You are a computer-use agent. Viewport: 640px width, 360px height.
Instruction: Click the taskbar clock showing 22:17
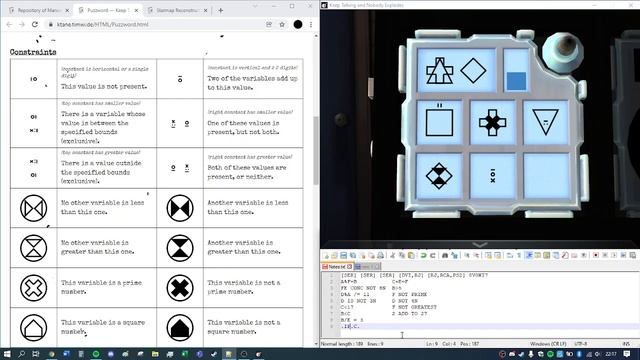pyautogui.click(x=611, y=354)
